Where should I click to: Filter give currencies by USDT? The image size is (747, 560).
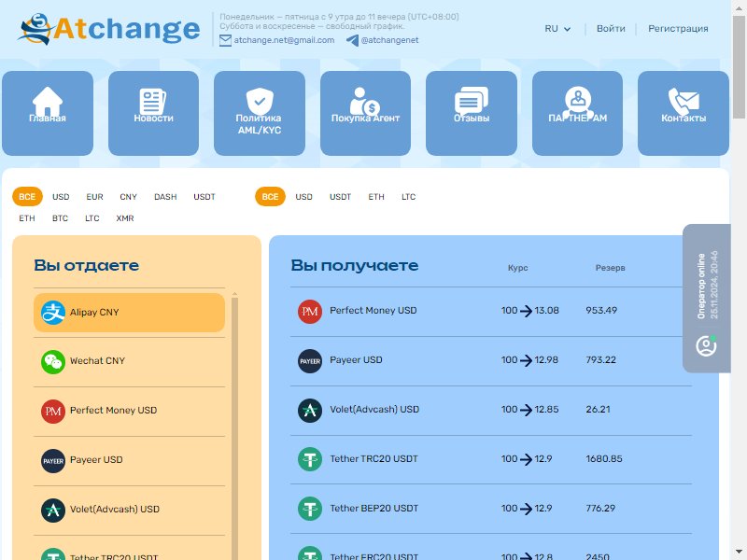click(x=204, y=197)
